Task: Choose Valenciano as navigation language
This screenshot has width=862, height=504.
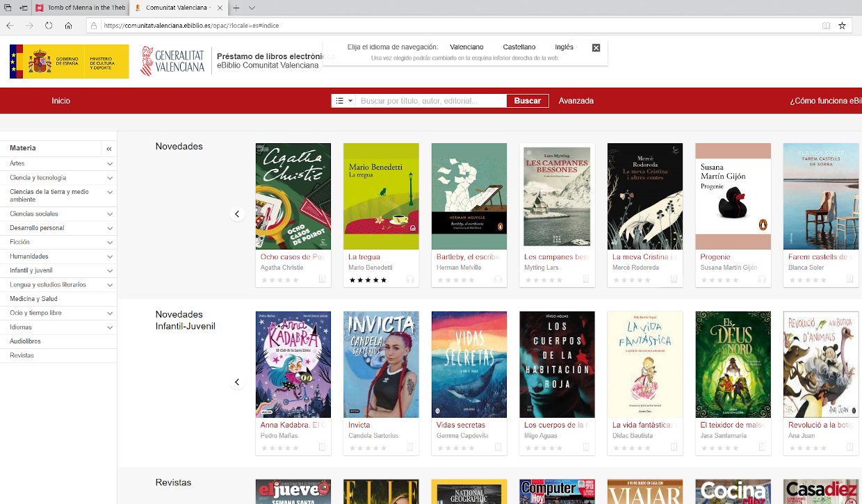Action: tap(466, 47)
